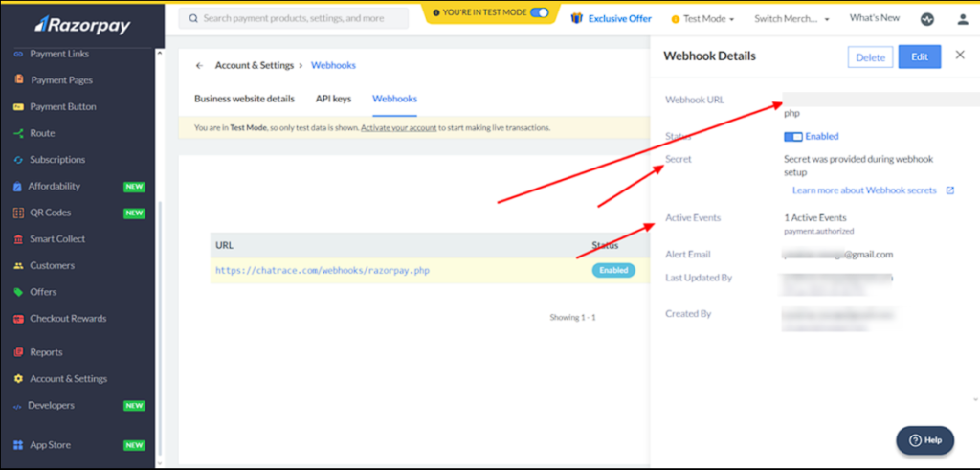The width and height of the screenshot is (980, 470).
Task: Open the QR Codes sidebar icon
Action: click(19, 213)
